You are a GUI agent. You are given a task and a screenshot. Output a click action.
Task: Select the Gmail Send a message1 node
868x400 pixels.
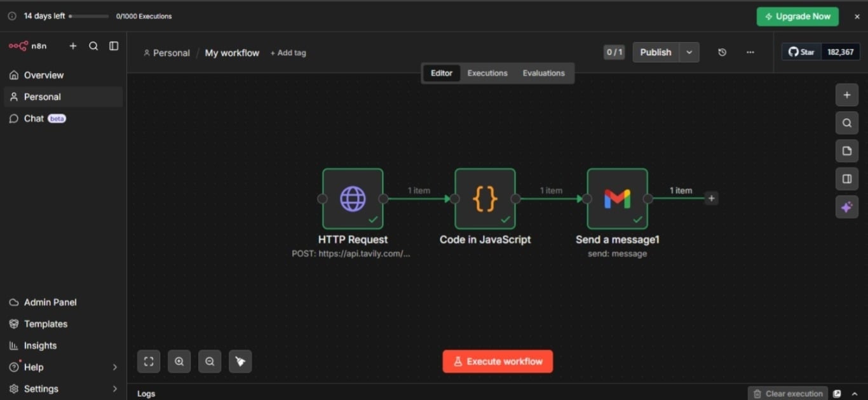(x=617, y=199)
